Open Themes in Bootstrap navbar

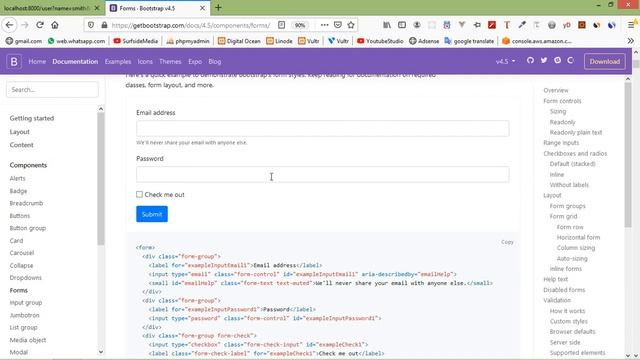170,62
